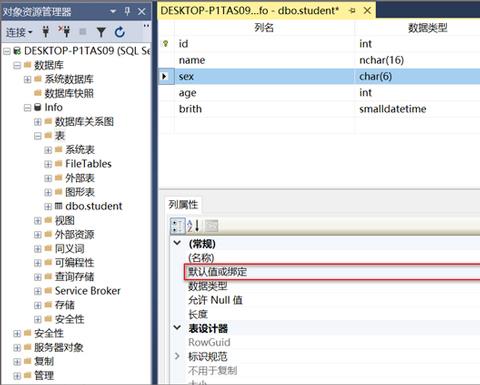The height and width of the screenshot is (385, 480).
Task: Collapse the 表设计器 property group
Action: [177, 328]
